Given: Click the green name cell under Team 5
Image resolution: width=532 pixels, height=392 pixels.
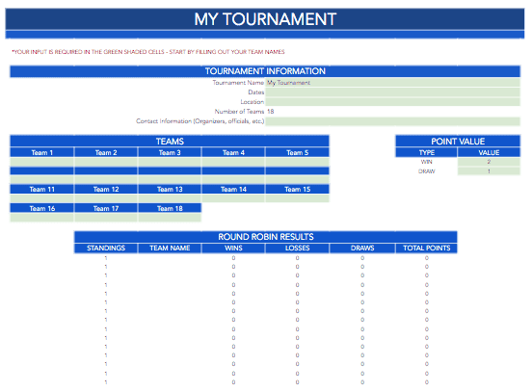Looking at the screenshot, I should [x=298, y=162].
